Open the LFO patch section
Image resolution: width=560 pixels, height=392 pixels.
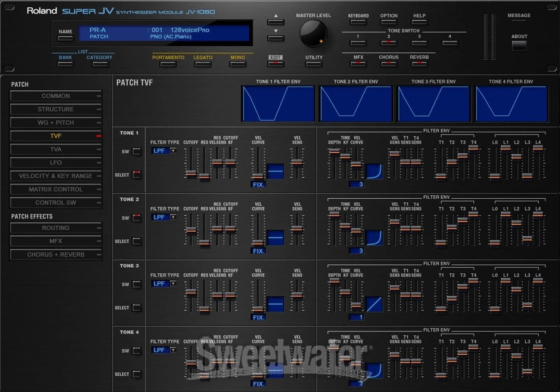pyautogui.click(x=56, y=163)
